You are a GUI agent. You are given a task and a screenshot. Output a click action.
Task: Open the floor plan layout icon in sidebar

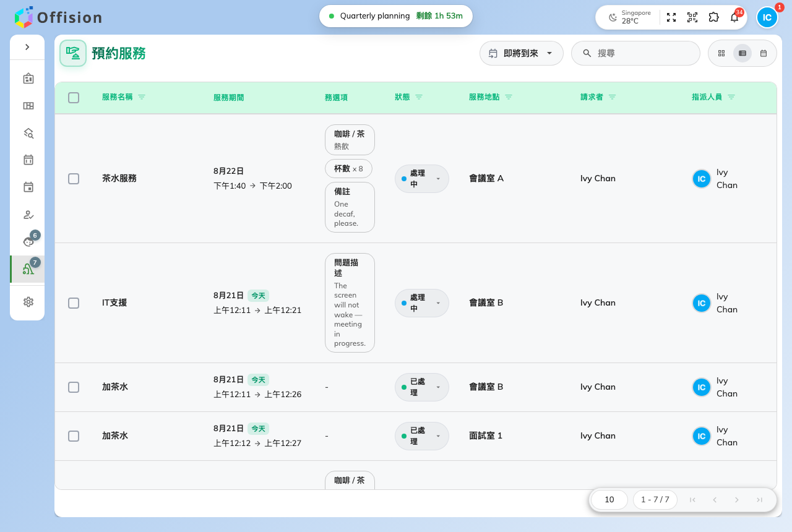(28, 106)
